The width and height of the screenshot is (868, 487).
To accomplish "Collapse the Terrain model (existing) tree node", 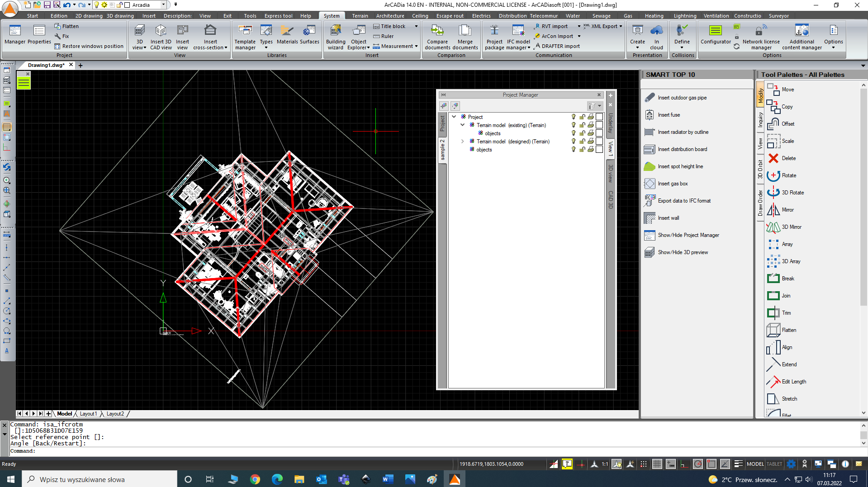I will [x=462, y=125].
